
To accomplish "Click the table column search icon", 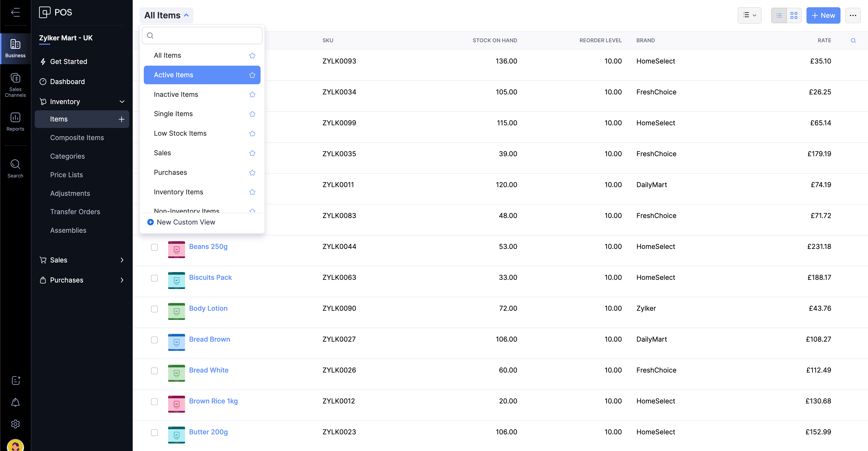I will click(853, 41).
